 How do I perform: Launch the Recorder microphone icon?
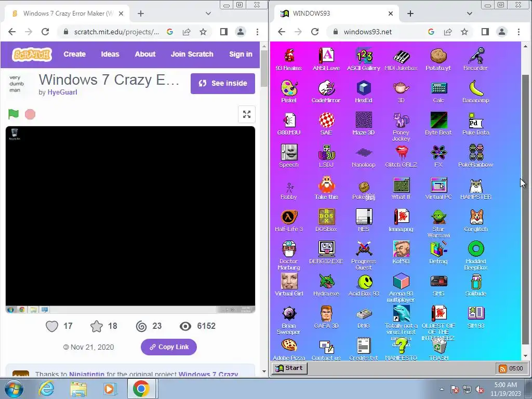pyautogui.click(x=476, y=59)
